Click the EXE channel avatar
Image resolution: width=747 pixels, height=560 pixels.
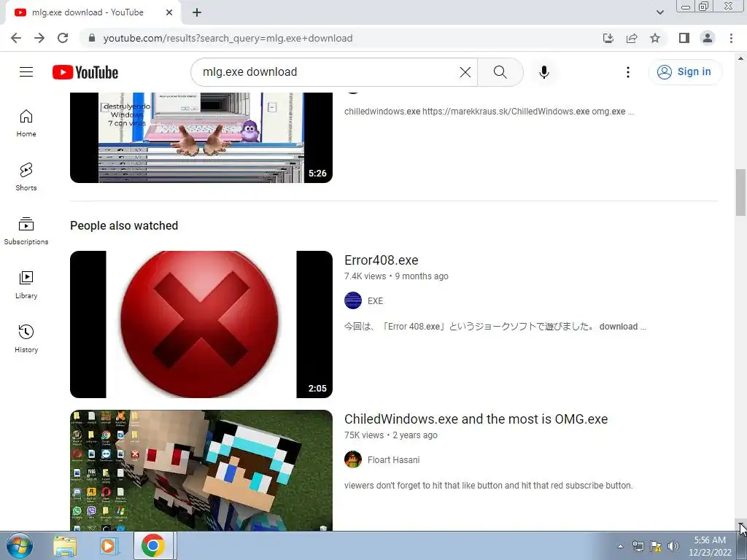[x=353, y=300]
